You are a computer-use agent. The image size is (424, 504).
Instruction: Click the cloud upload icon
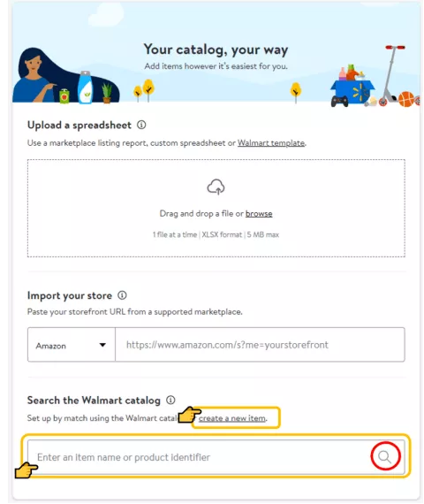point(216,187)
